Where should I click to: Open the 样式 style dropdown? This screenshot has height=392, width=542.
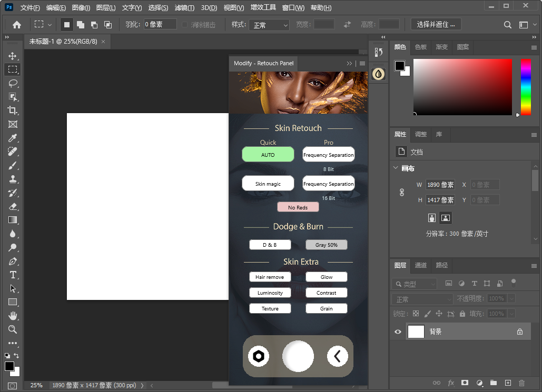[269, 25]
